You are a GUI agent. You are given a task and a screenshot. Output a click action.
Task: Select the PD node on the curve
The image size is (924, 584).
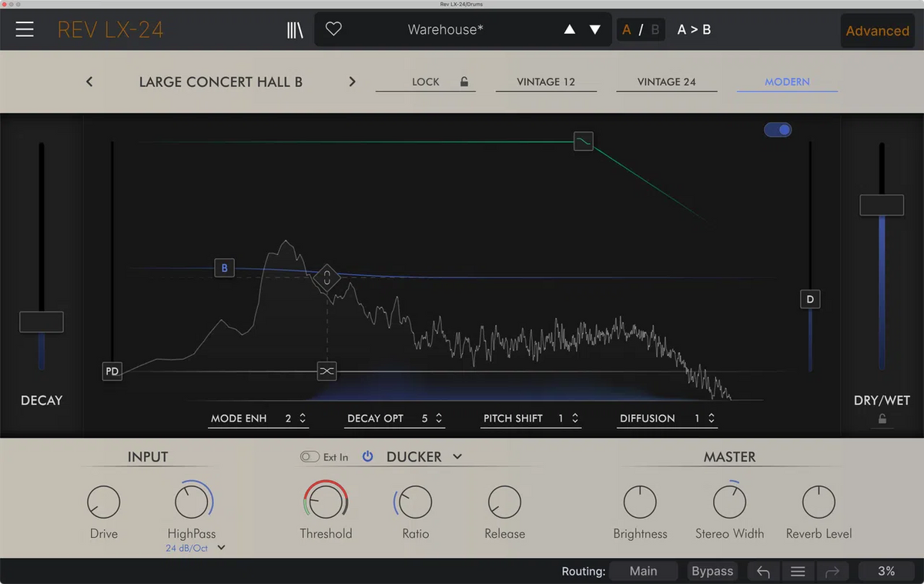tap(112, 371)
